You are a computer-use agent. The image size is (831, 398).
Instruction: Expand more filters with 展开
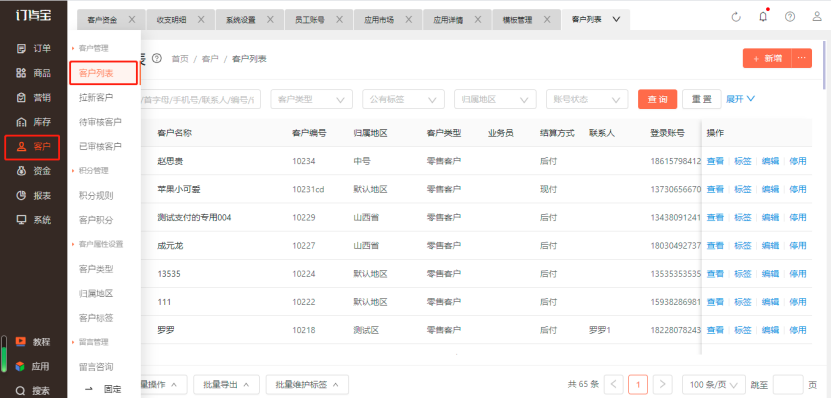pyautogui.click(x=740, y=99)
